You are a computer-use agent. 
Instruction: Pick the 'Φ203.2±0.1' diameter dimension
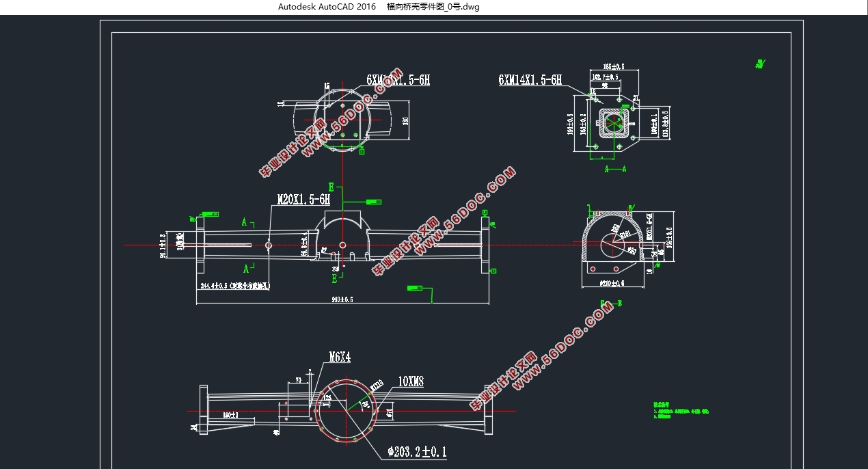pyautogui.click(x=417, y=452)
